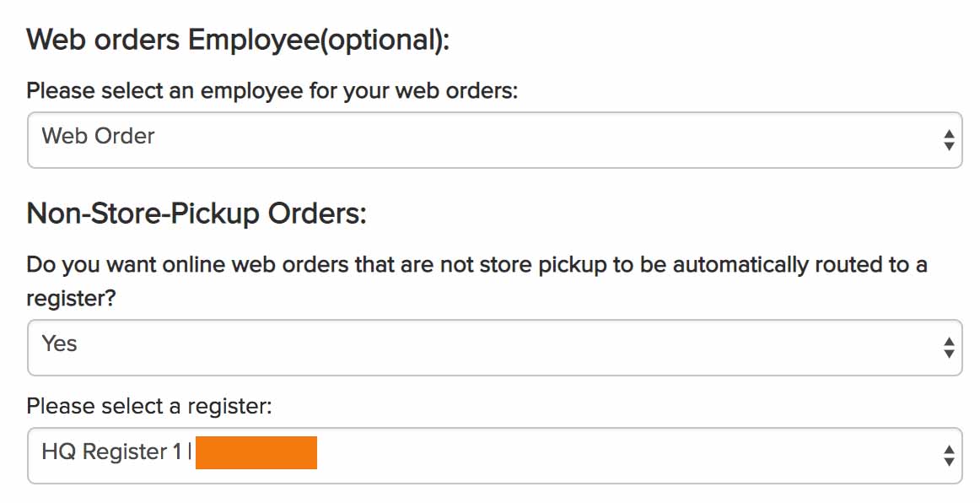Click the "HQ Register 1" value text

[x=111, y=452]
